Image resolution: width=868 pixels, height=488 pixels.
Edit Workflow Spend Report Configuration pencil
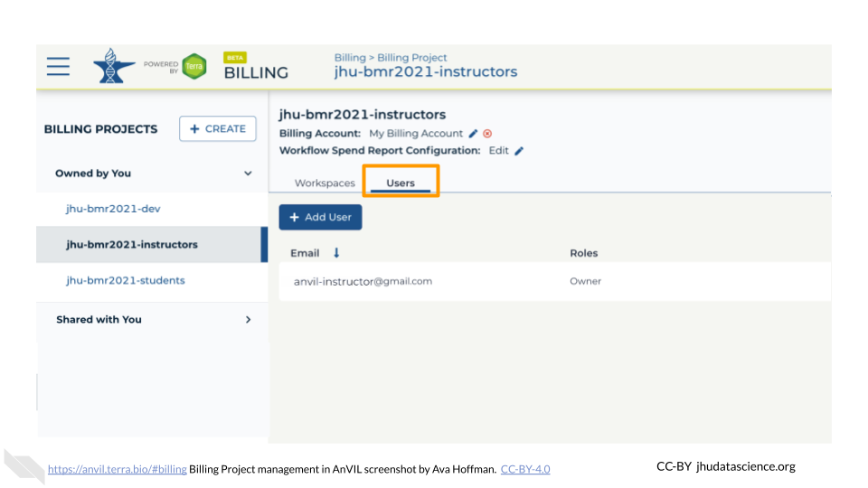pos(519,151)
